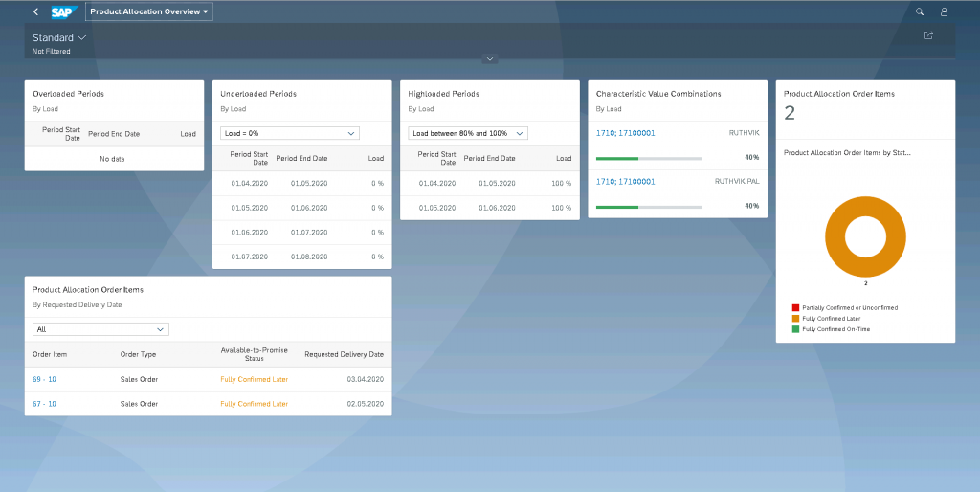Open Highloaded Periods card header
Viewport: 980px width, 492px height.
click(x=489, y=101)
